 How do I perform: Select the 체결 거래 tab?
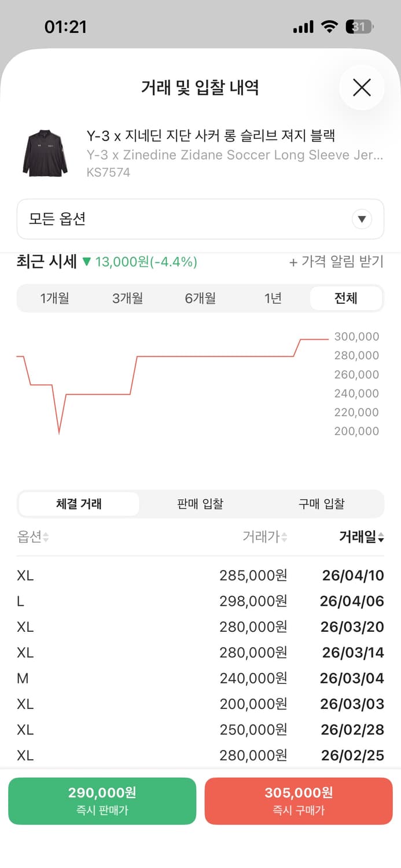click(78, 503)
